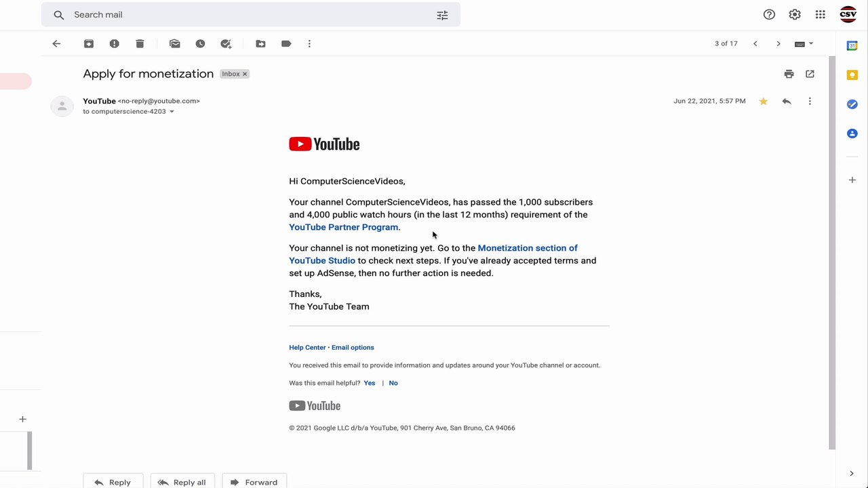Viewport: 868px width, 488px height.
Task: Answer Yes to 'Was this email helpful?'
Action: 370,383
